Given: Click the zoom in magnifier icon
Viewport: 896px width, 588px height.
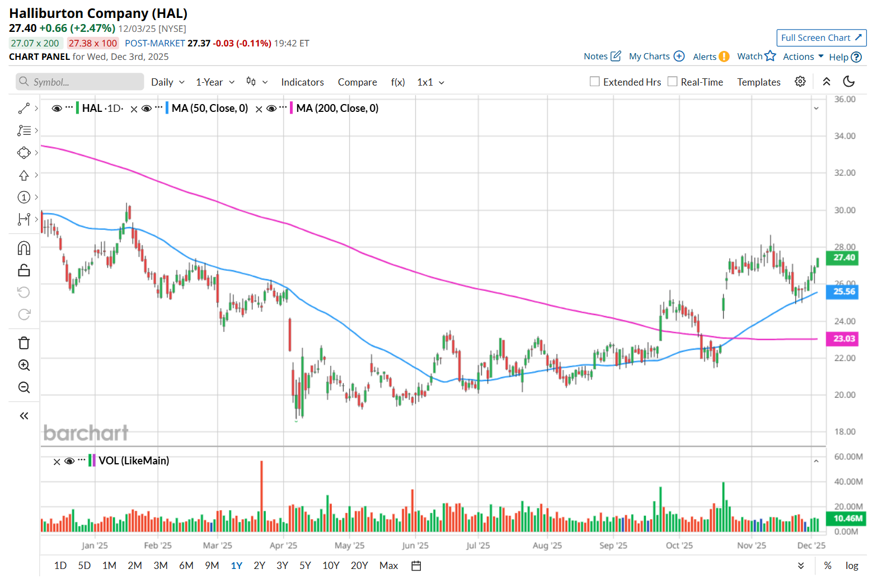Looking at the screenshot, I should 24,365.
